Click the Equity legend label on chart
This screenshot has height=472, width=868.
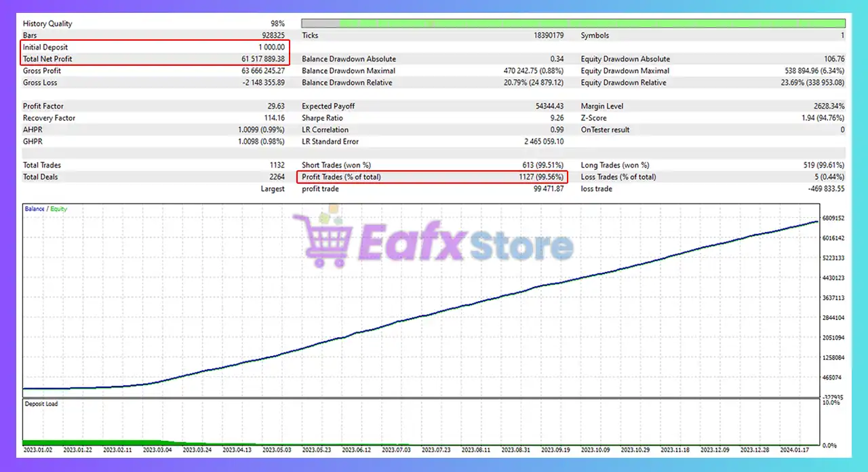(59, 209)
